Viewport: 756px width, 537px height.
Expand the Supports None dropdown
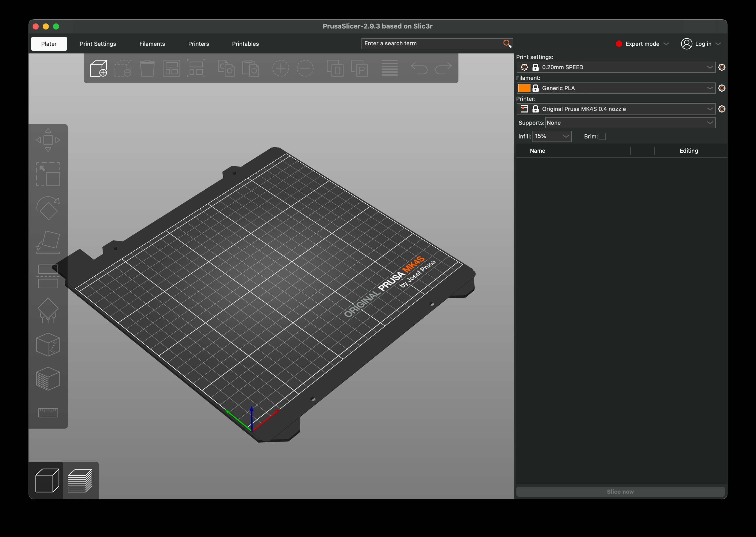[630, 123]
